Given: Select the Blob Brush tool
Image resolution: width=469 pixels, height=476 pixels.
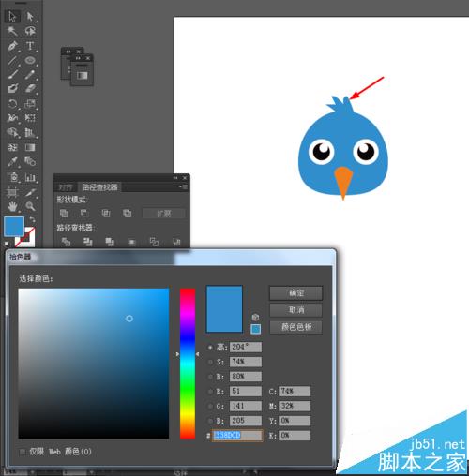Looking at the screenshot, I should 12,89.
